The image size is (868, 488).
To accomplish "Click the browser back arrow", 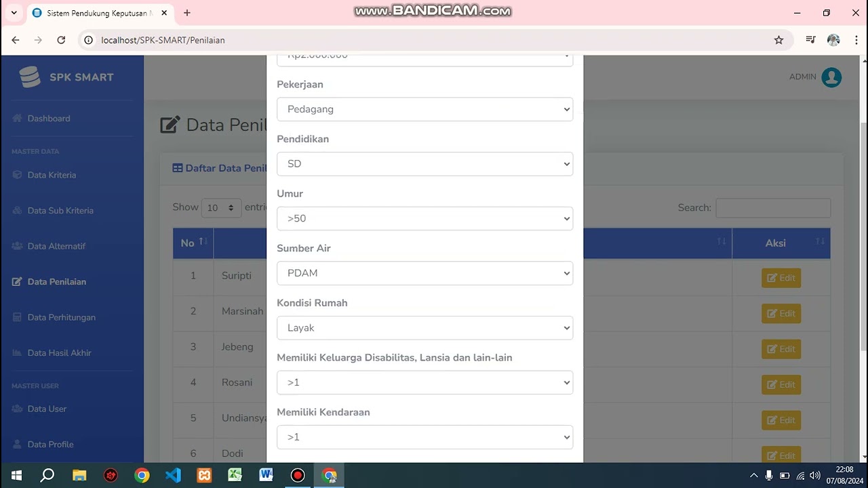I will coord(16,40).
